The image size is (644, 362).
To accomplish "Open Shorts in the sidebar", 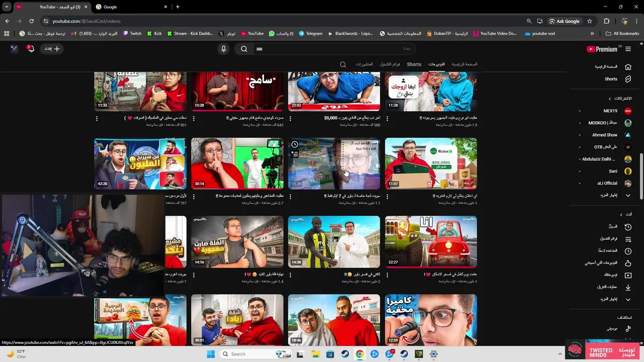I will (604, 79).
